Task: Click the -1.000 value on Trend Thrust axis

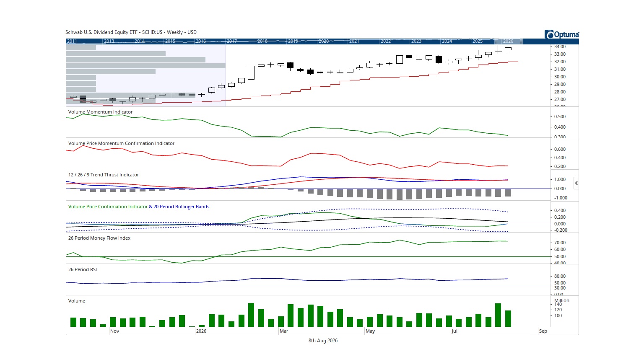Action: tap(561, 198)
